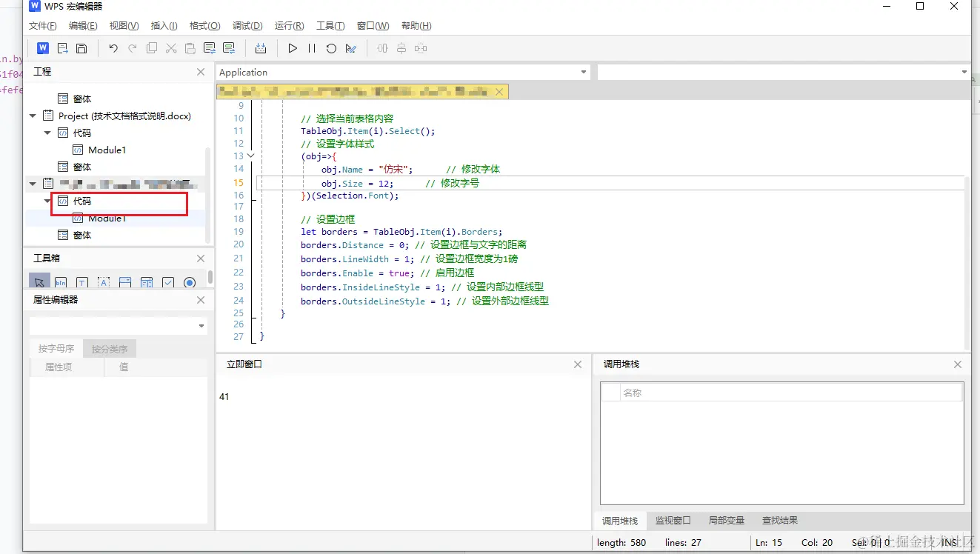Click the dotted-box icon left of Run
The image size is (980, 554).
coord(261,48)
